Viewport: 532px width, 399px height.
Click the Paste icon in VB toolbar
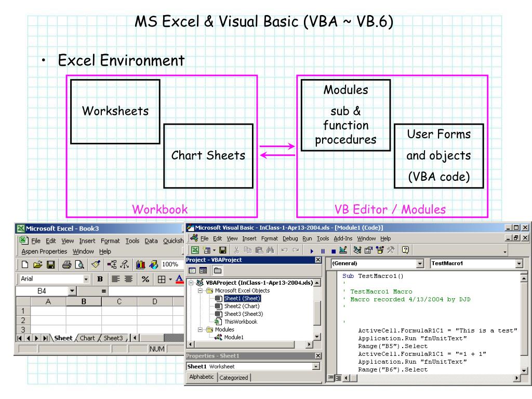[259, 250]
